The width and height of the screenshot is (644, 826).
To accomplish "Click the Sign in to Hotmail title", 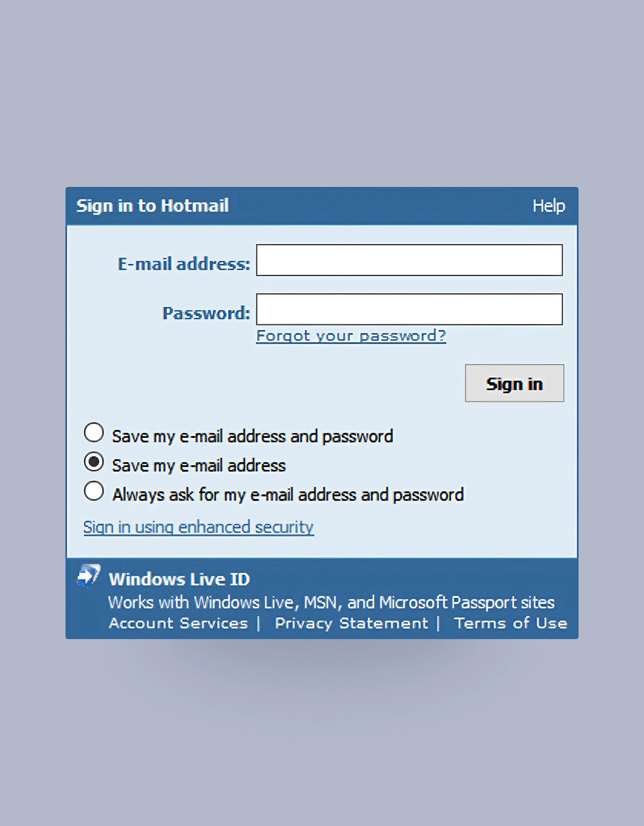I will click(x=152, y=206).
